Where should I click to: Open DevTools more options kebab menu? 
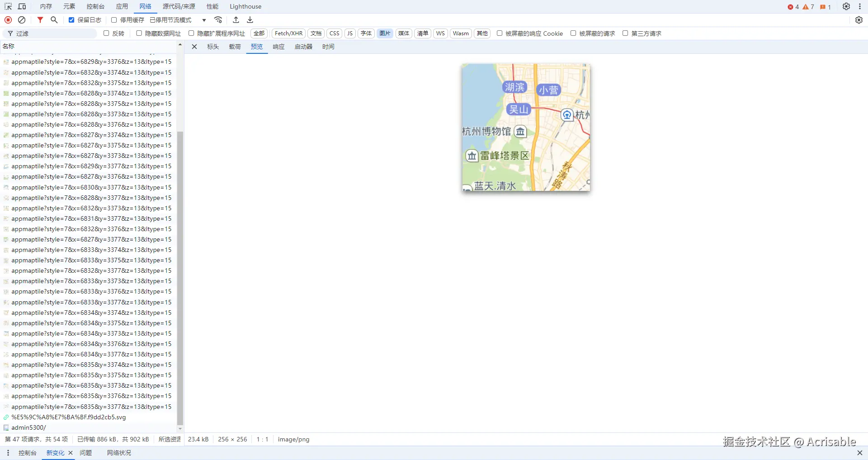click(860, 6)
